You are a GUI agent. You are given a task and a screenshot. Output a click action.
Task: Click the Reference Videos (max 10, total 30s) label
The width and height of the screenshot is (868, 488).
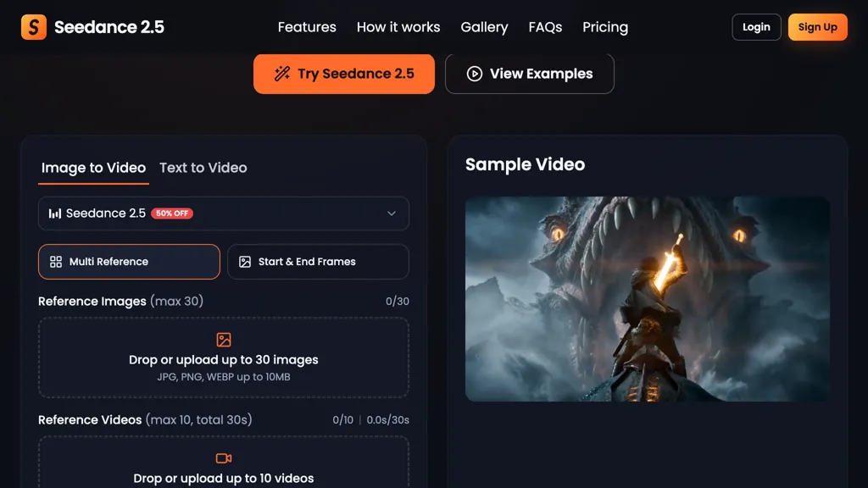pyautogui.click(x=145, y=420)
